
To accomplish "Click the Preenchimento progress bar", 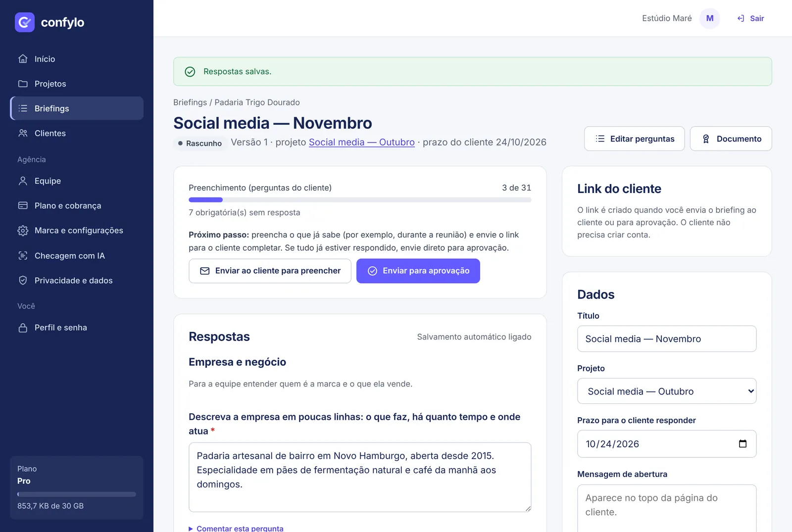I will [x=360, y=200].
